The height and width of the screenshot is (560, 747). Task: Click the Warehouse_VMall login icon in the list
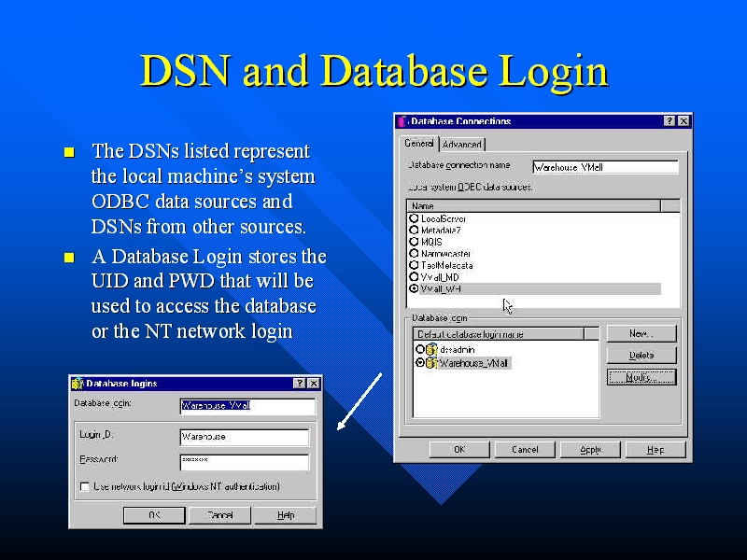tap(432, 363)
